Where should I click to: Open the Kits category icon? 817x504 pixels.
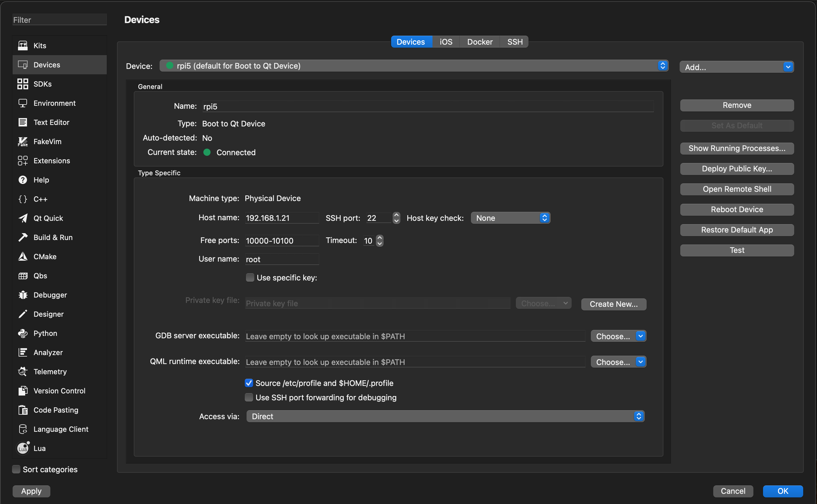pyautogui.click(x=23, y=46)
